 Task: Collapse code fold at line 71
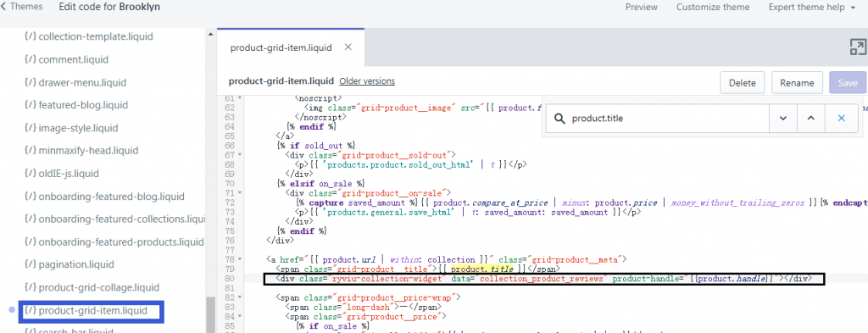pos(240,193)
